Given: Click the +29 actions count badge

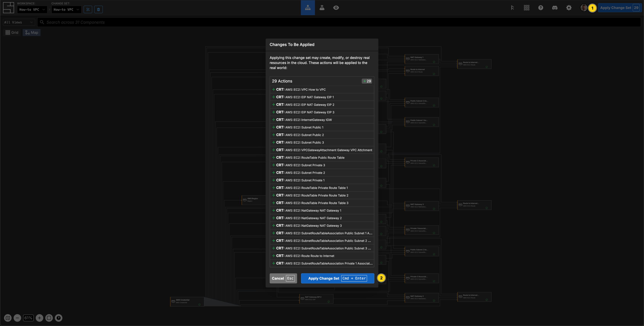Looking at the screenshot, I should point(367,81).
